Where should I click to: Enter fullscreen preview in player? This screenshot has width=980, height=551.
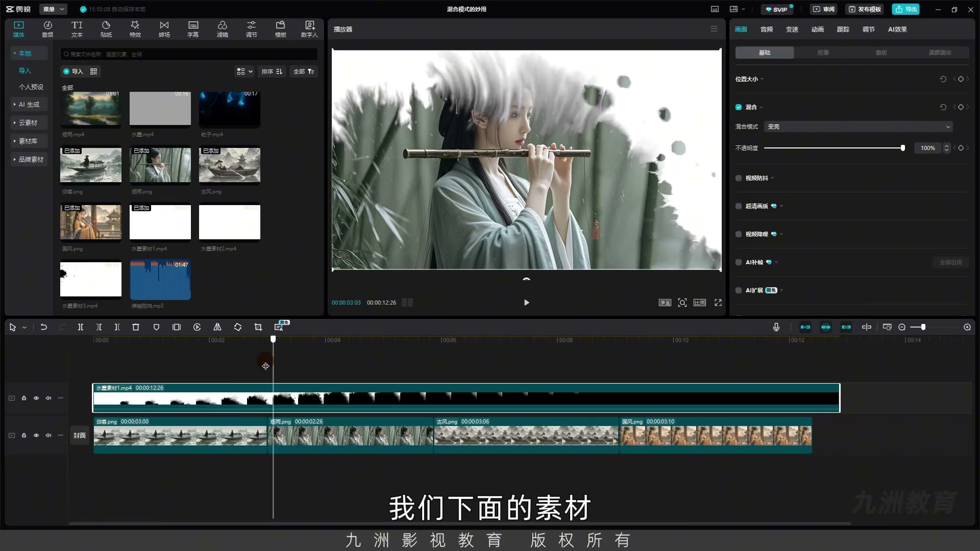(x=718, y=303)
